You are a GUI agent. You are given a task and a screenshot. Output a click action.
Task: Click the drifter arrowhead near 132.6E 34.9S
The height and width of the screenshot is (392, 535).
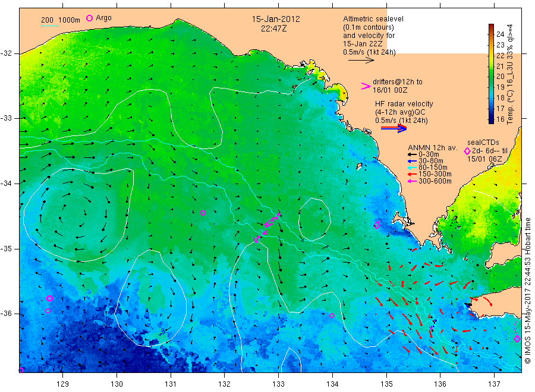(x=257, y=240)
